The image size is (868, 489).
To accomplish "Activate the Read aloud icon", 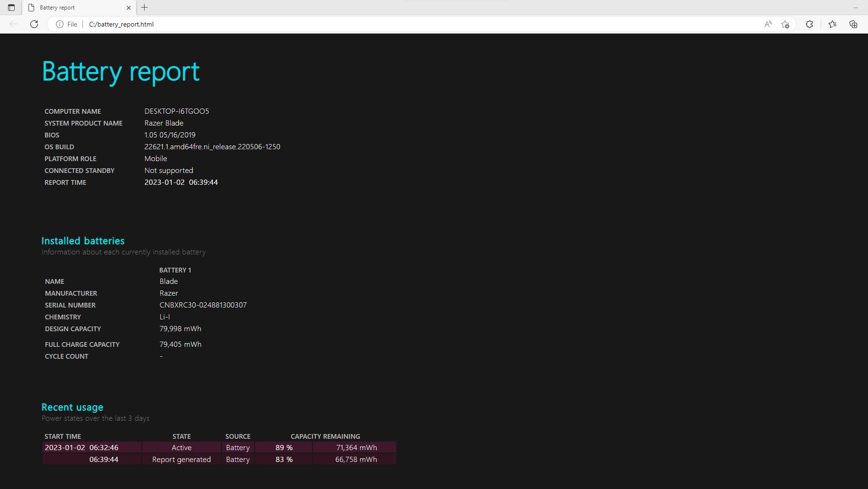I will [x=767, y=24].
